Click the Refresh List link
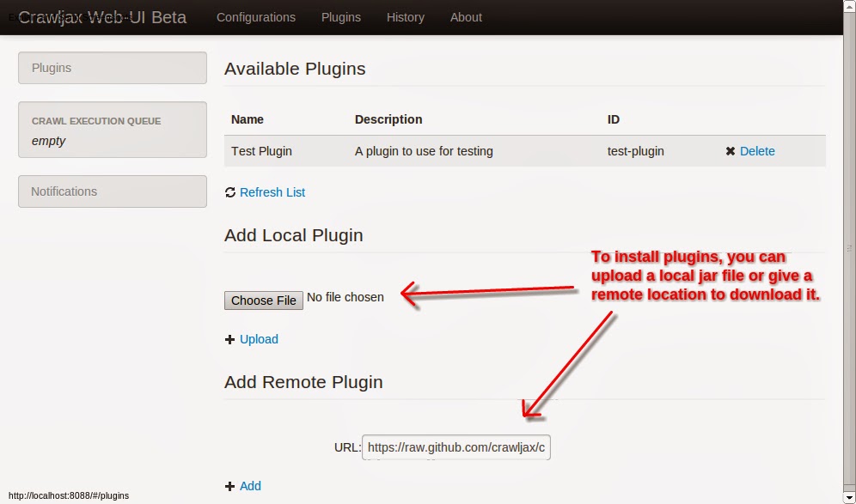 point(272,192)
